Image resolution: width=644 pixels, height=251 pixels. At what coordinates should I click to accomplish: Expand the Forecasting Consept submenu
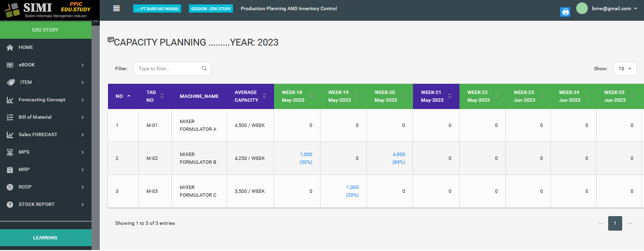(x=48, y=100)
